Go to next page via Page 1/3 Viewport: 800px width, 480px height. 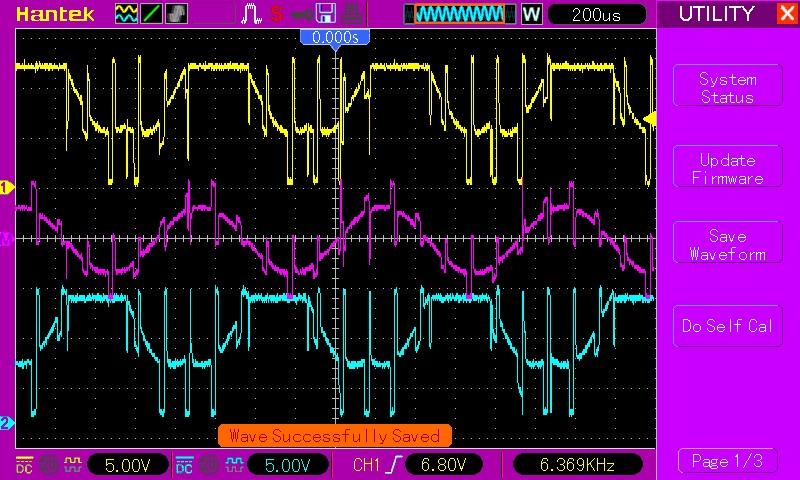click(727, 461)
